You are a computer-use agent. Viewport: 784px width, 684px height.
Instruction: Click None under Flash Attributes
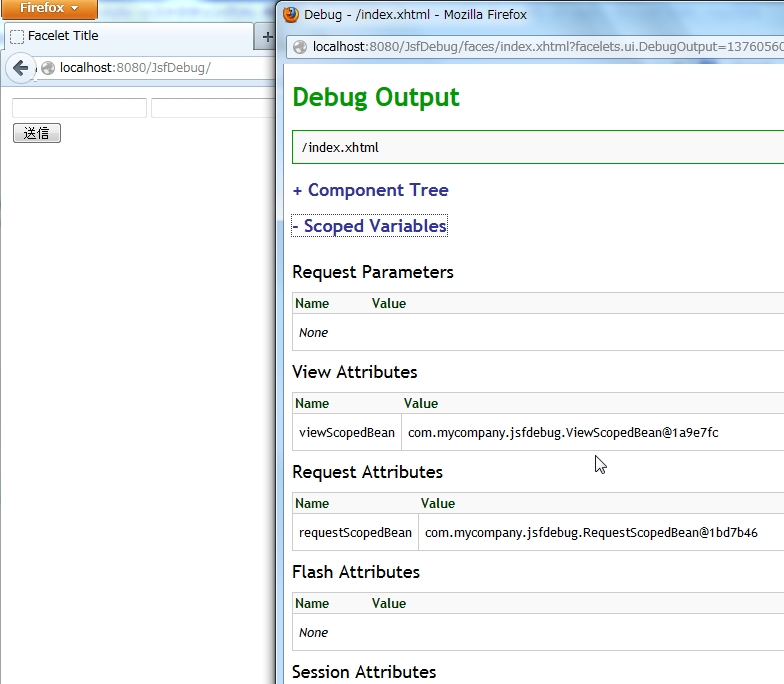pos(314,632)
